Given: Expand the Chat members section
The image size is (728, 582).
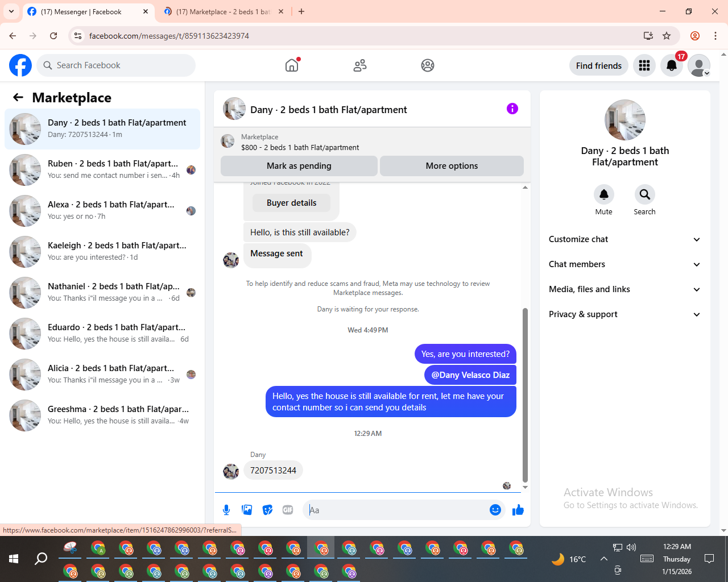Looking at the screenshot, I should click(625, 264).
